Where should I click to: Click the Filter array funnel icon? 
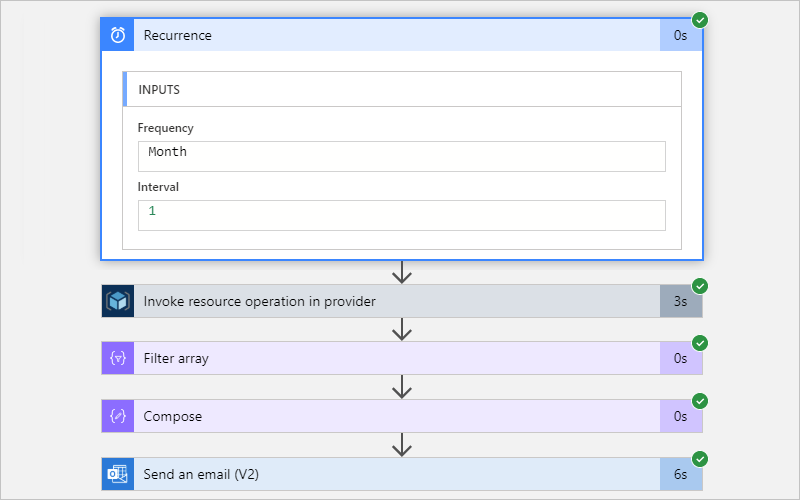tap(118, 358)
